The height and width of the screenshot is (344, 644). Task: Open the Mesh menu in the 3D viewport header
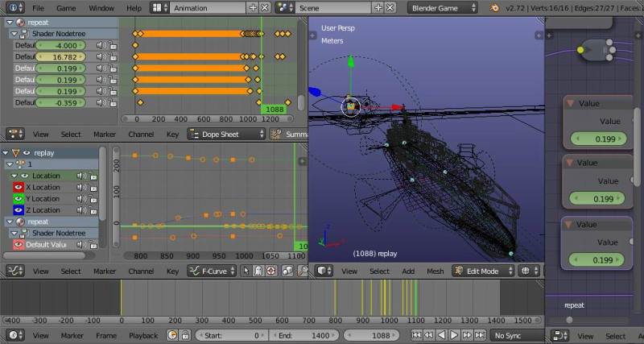(x=435, y=271)
